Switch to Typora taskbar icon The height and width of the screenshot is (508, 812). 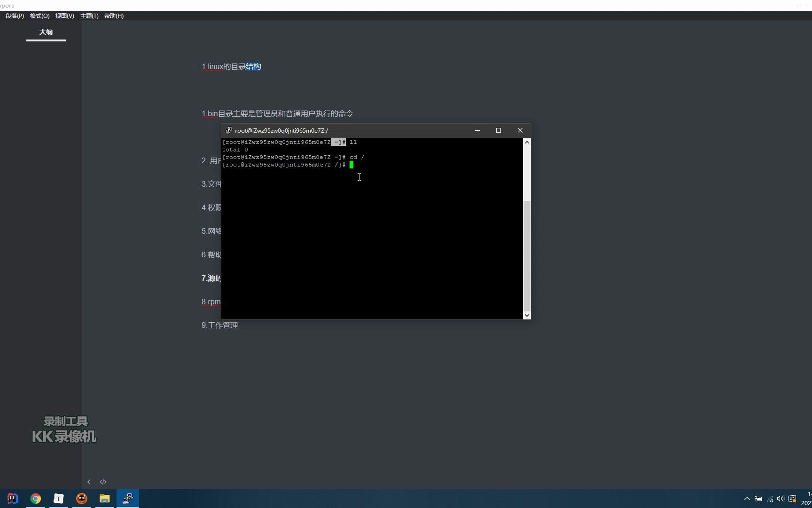tap(59, 499)
